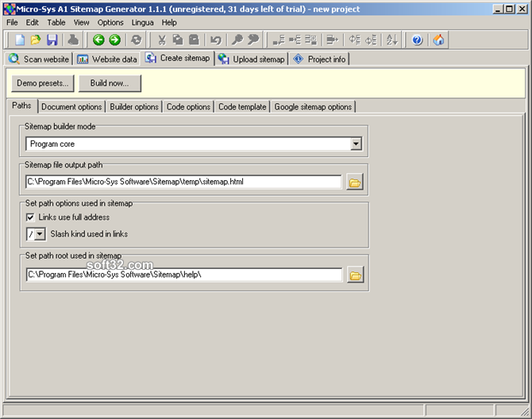Image resolution: width=532 pixels, height=419 pixels.
Task: Click the second tree-structure icon in the toolbar
Action: pyautogui.click(x=295, y=40)
